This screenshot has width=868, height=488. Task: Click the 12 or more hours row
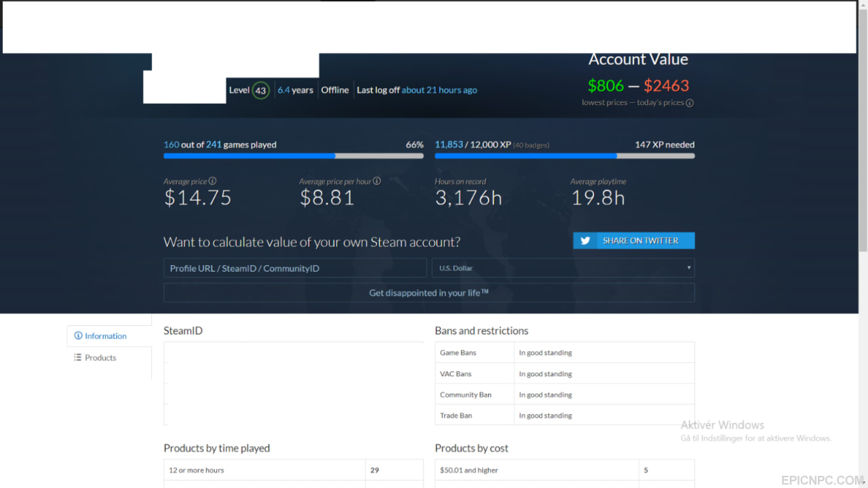pyautogui.click(x=294, y=470)
